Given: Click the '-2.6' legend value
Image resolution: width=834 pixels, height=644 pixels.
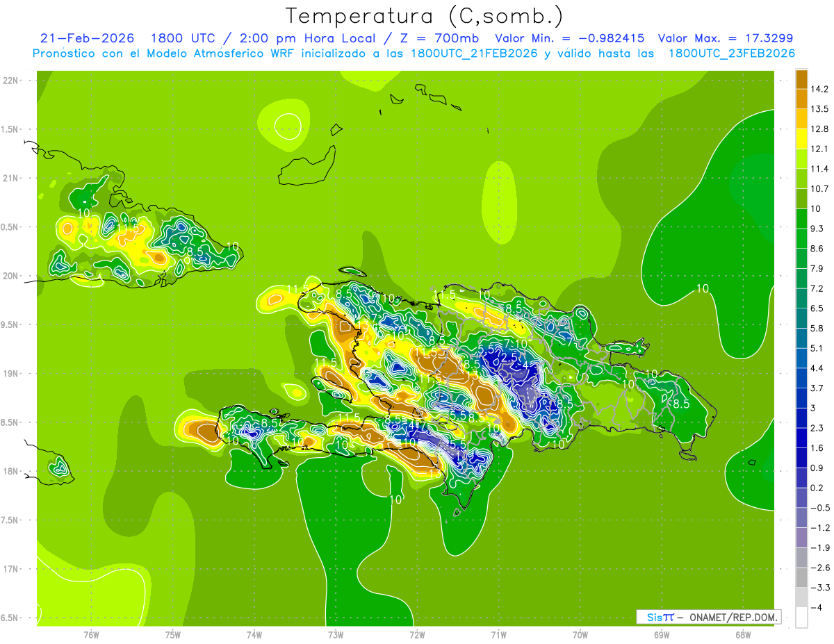Looking at the screenshot, I should coord(820,568).
